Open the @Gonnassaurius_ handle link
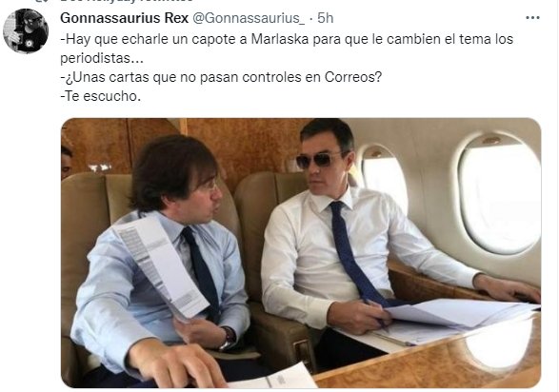559x392 pixels. coord(249,18)
